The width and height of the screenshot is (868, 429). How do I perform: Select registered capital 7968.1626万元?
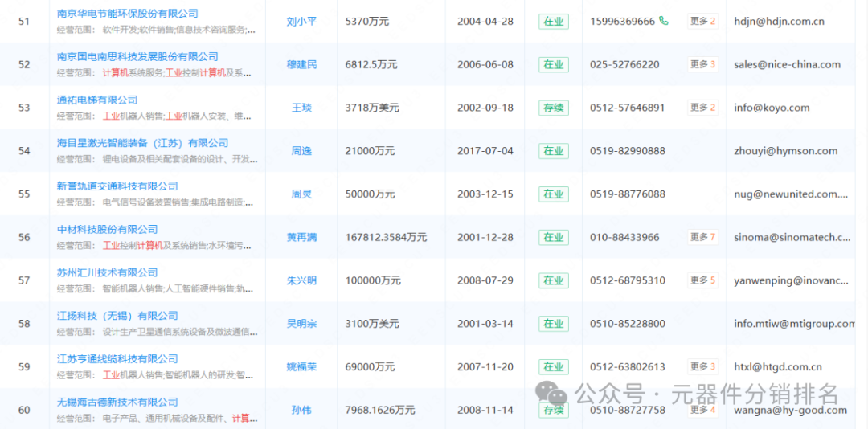point(379,411)
